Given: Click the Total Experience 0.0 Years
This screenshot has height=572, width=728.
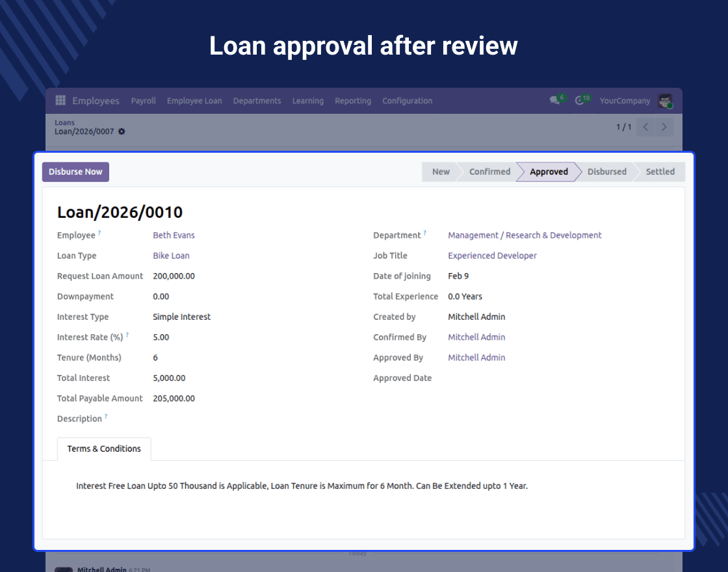Looking at the screenshot, I should pyautogui.click(x=465, y=296).
